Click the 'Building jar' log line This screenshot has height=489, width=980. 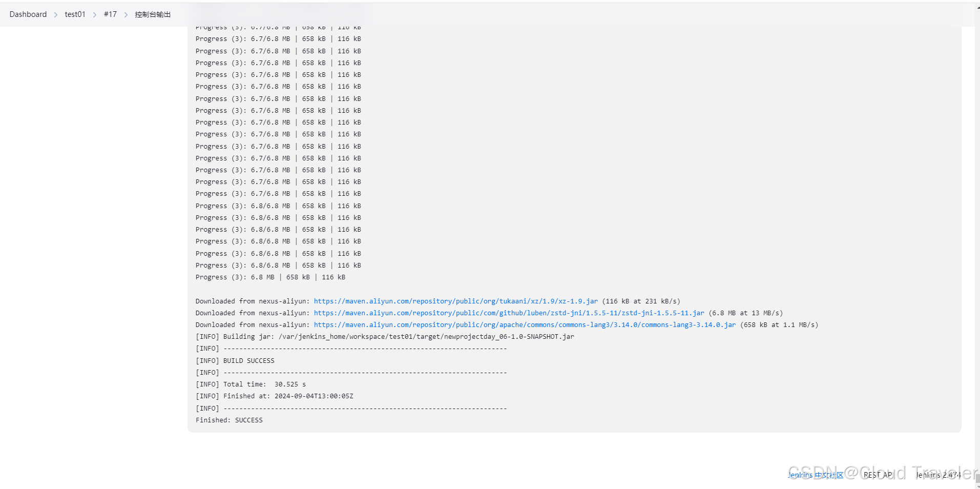pyautogui.click(x=385, y=336)
